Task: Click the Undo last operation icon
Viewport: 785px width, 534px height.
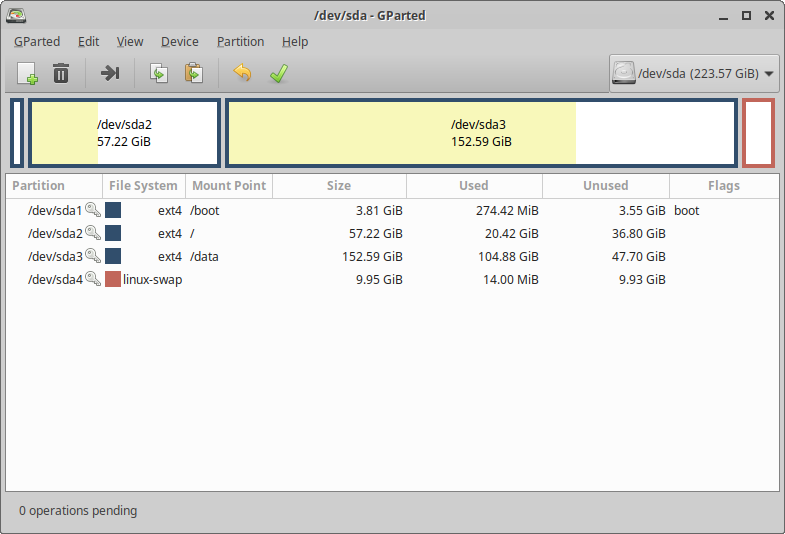Action: pos(242,73)
